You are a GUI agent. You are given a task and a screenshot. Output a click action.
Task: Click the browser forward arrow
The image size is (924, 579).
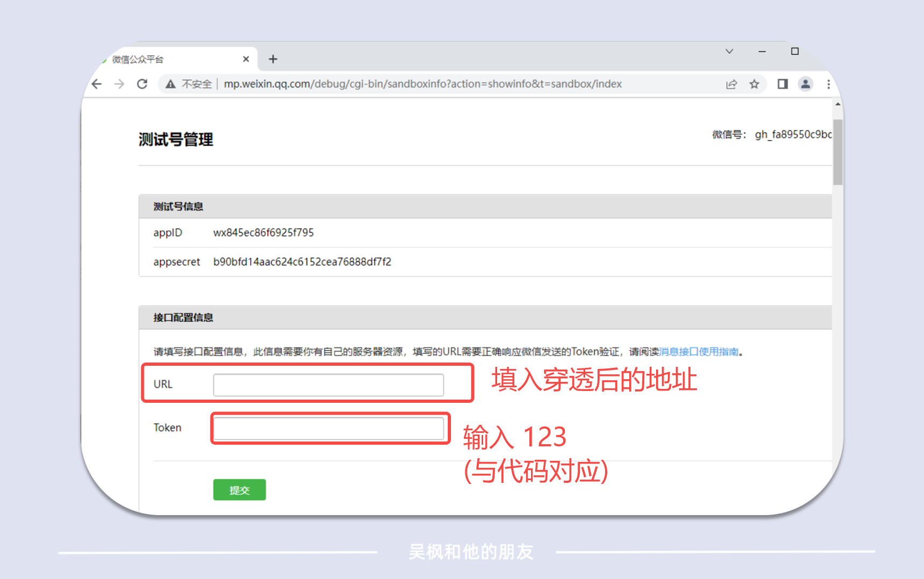119,84
